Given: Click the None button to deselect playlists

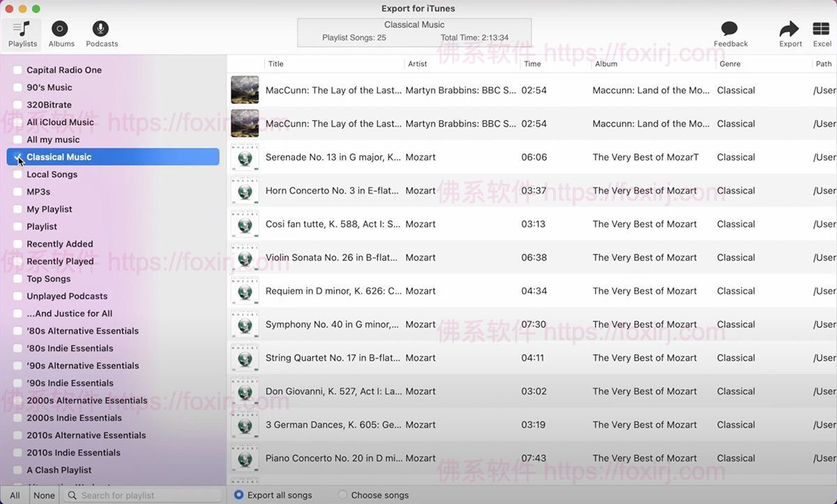Looking at the screenshot, I should [44, 495].
